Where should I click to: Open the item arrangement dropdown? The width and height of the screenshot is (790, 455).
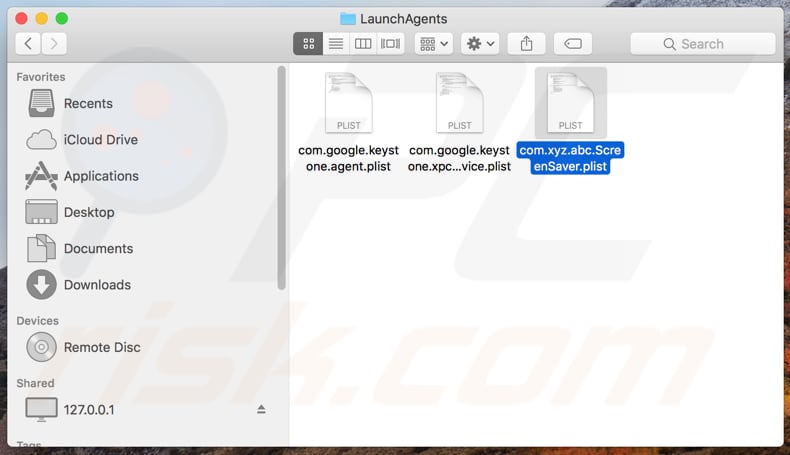(x=434, y=44)
